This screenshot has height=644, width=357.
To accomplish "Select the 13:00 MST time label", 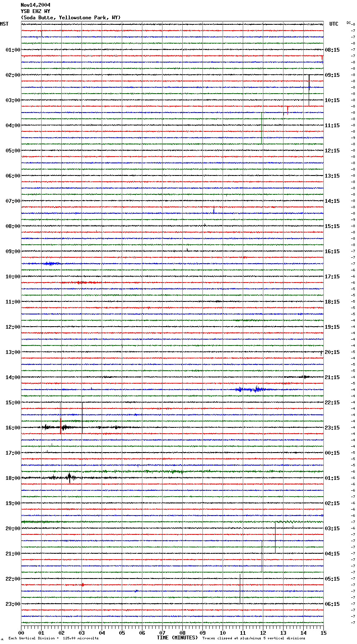I will click(x=13, y=352).
